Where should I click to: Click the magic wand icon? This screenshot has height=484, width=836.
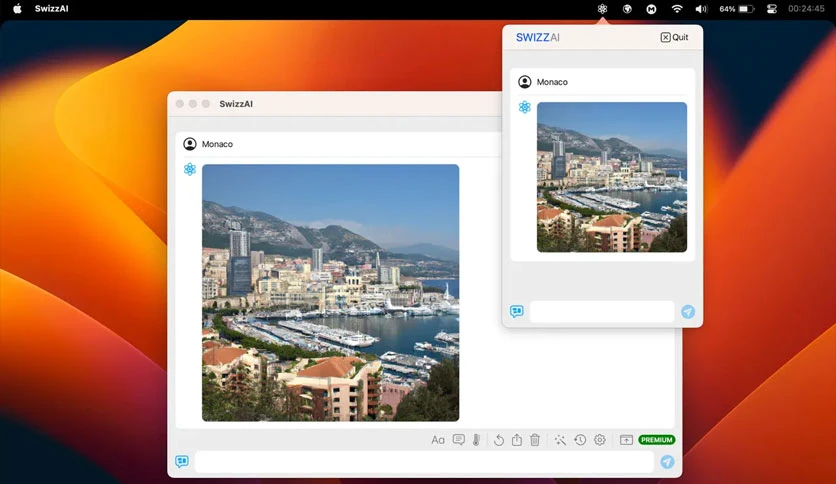coord(560,440)
